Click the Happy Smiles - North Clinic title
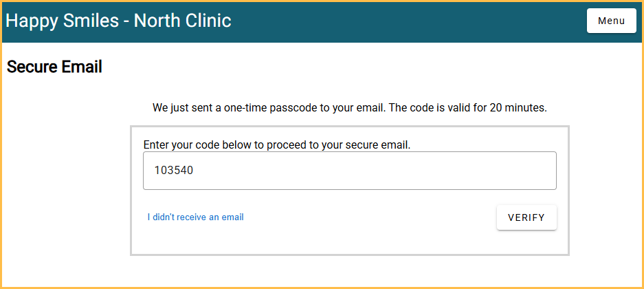Viewport: 644px width, 289px height. point(118,21)
